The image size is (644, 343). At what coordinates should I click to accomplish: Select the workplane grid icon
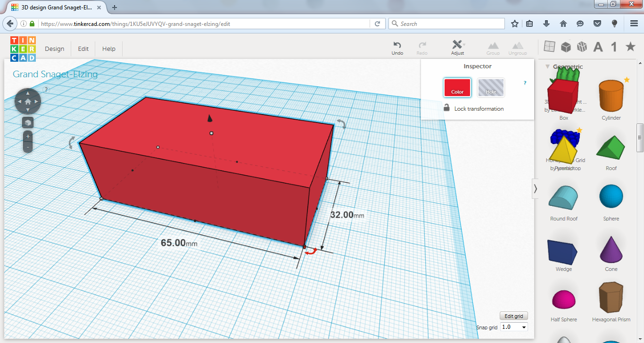pos(549,46)
